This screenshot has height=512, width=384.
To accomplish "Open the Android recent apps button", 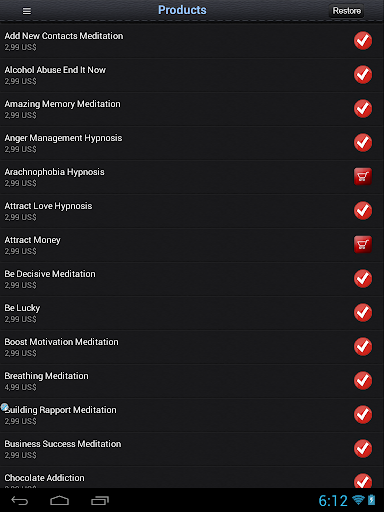I will 100,500.
